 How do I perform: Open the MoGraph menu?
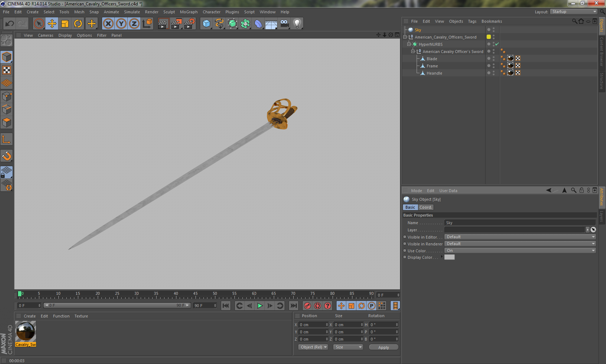pyautogui.click(x=189, y=12)
